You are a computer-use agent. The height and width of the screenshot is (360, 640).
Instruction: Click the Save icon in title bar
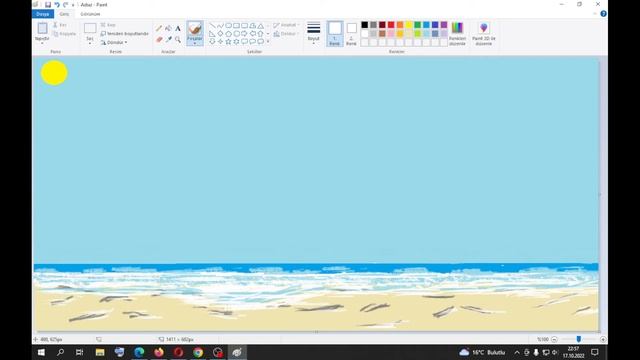[48, 4]
